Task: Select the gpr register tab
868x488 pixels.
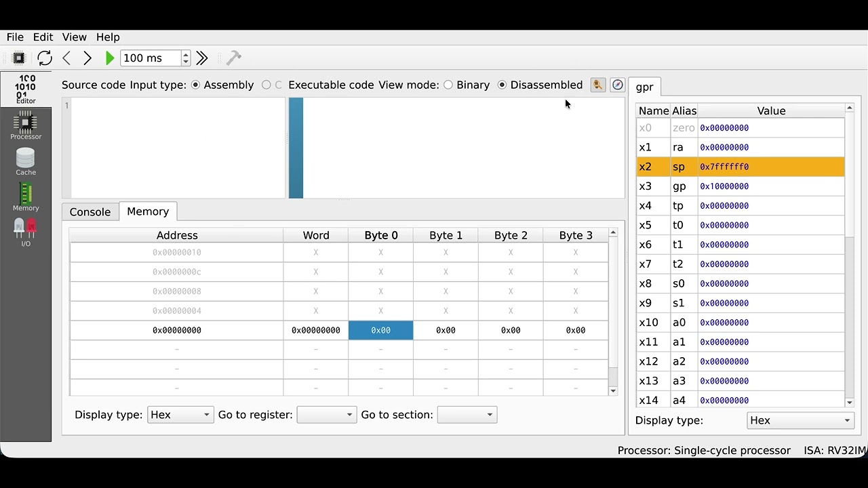Action: coord(645,87)
